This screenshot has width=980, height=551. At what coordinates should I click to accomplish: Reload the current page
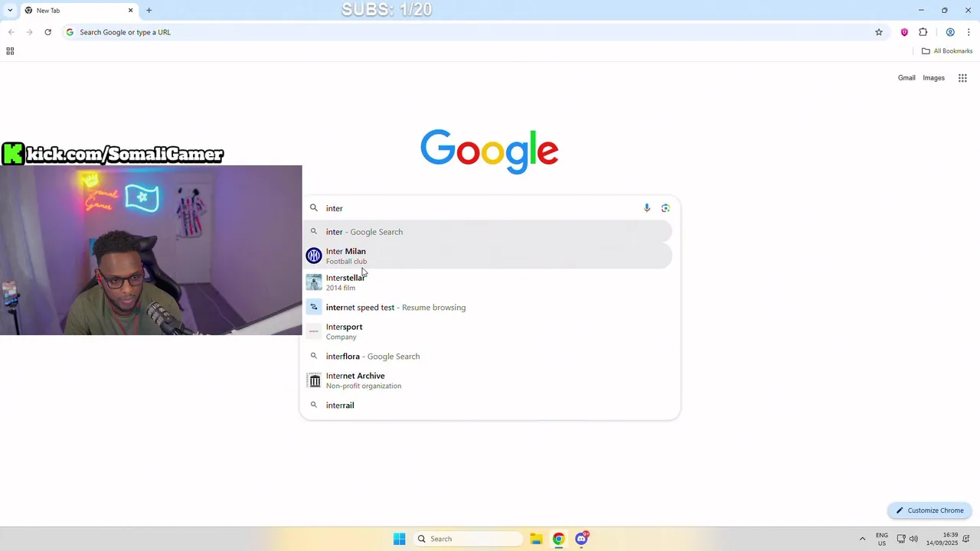47,32
